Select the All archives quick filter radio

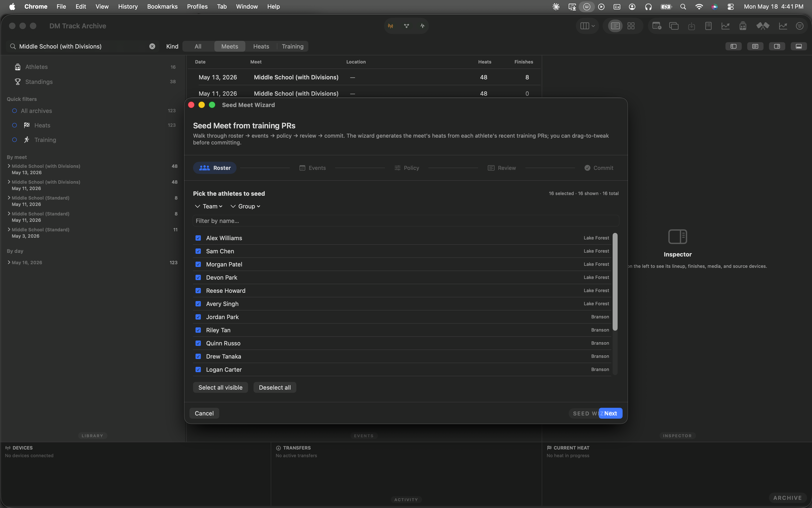click(x=14, y=111)
